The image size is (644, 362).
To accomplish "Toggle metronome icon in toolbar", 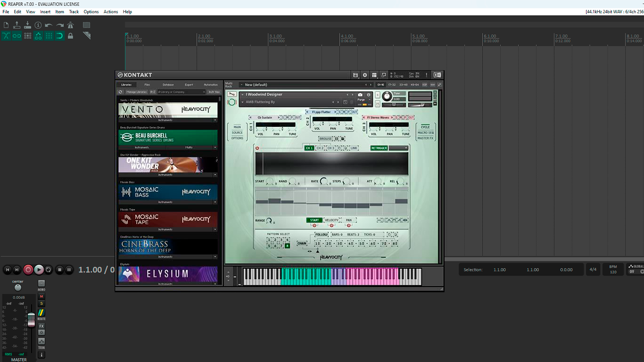I will tap(71, 25).
